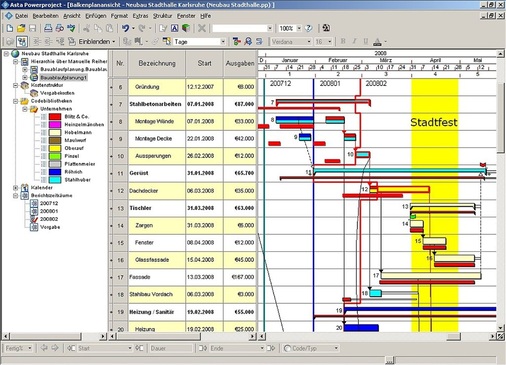Print using the printer toolbar icon
This screenshot has width=506, height=365.
pos(48,28)
